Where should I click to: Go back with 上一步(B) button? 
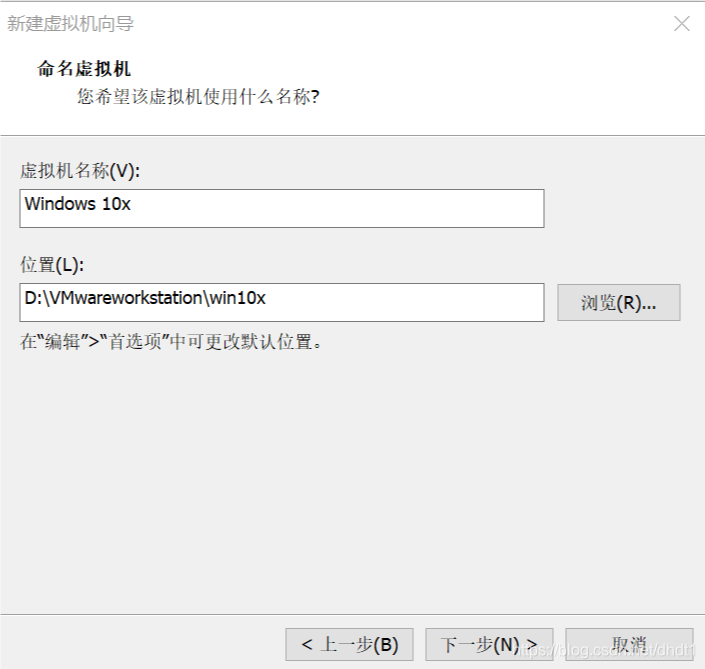[x=349, y=644]
